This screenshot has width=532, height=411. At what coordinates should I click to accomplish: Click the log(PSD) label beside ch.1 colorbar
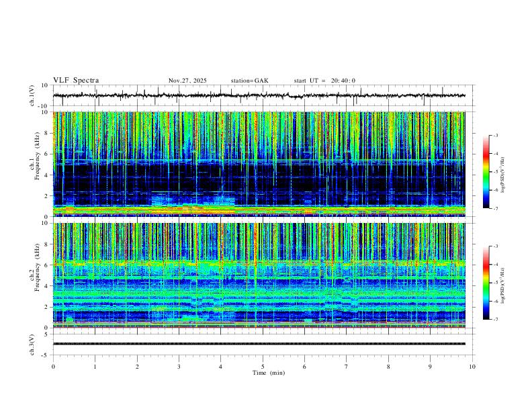pos(502,175)
